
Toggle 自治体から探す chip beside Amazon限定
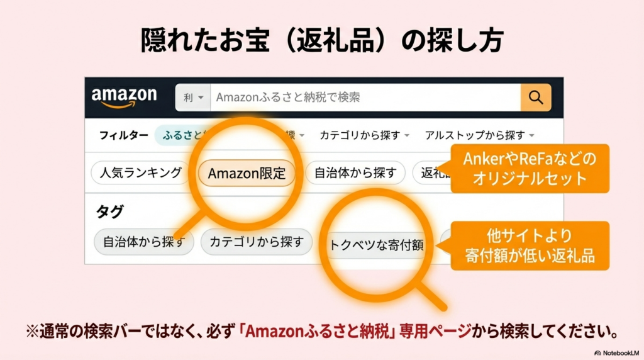tap(355, 172)
